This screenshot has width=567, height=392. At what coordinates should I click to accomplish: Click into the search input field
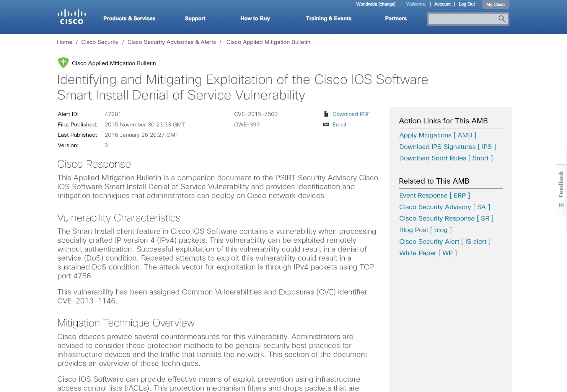click(x=462, y=19)
